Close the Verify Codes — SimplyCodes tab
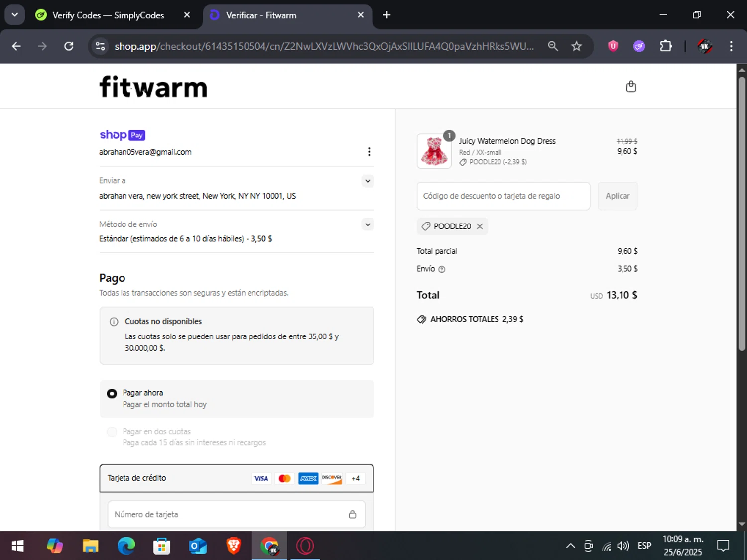Image resolution: width=747 pixels, height=560 pixels. pos(187,15)
